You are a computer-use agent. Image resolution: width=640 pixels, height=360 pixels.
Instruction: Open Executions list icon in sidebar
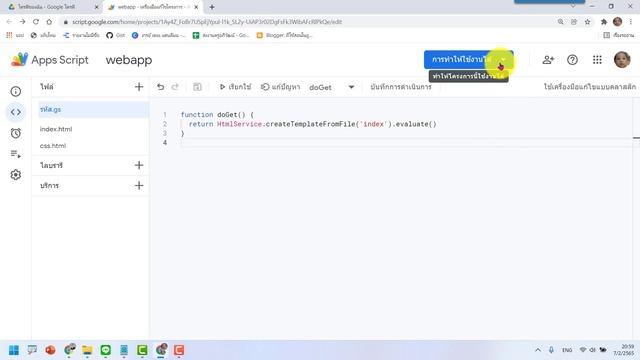pos(16,154)
